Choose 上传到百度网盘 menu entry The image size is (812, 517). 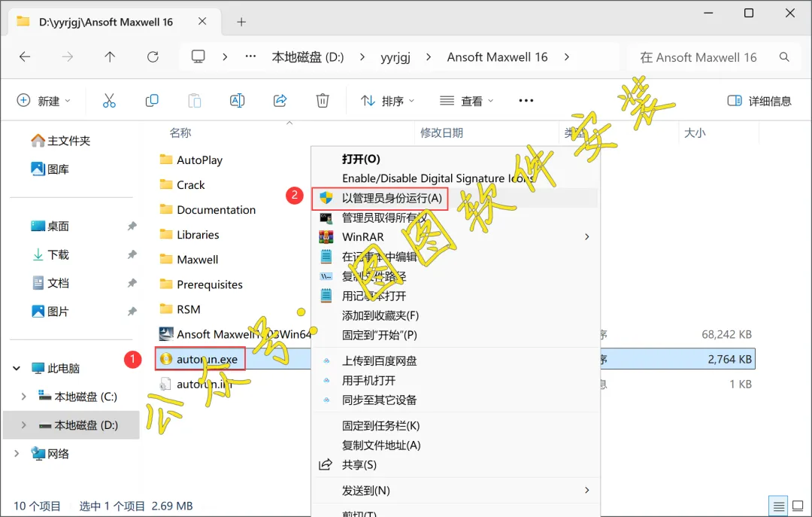coord(456,360)
